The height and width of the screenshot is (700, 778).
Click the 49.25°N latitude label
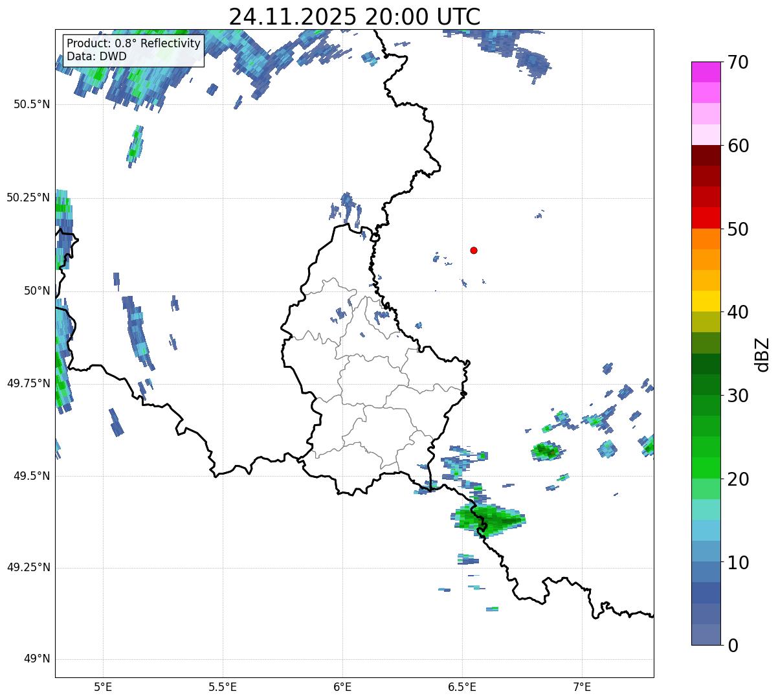coord(28,568)
